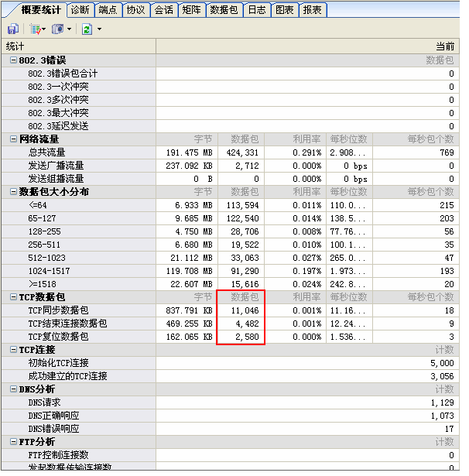
Task: Open the 协议 tab
Action: pyautogui.click(x=135, y=10)
